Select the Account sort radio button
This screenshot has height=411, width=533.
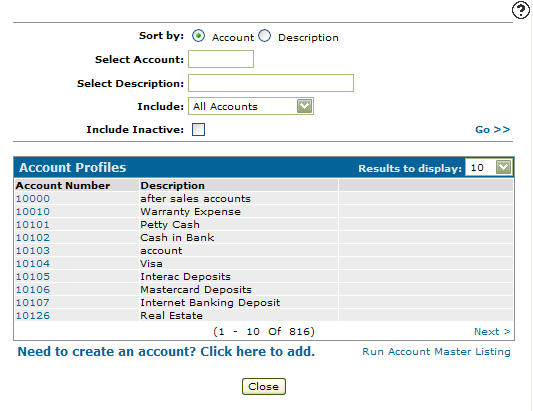click(198, 36)
